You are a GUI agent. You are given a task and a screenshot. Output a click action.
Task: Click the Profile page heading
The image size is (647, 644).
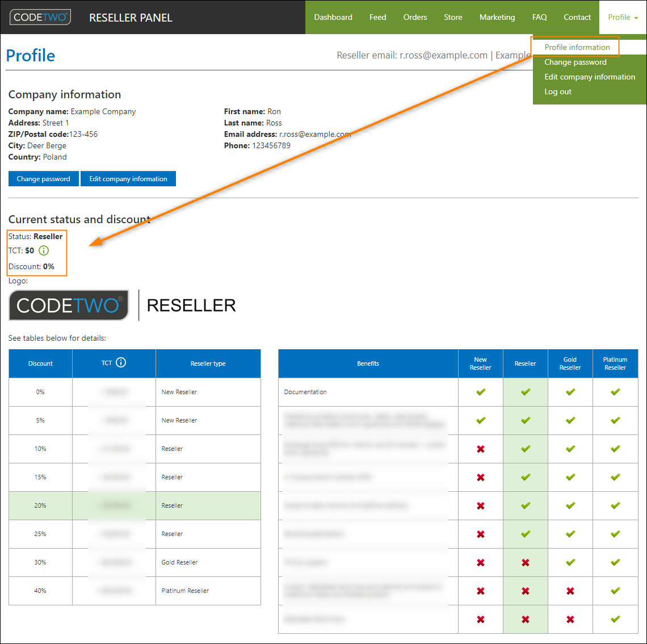pos(31,55)
